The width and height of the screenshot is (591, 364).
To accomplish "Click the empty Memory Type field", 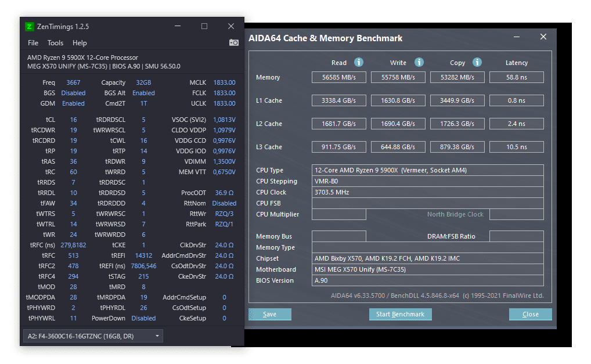I will coord(427,247).
